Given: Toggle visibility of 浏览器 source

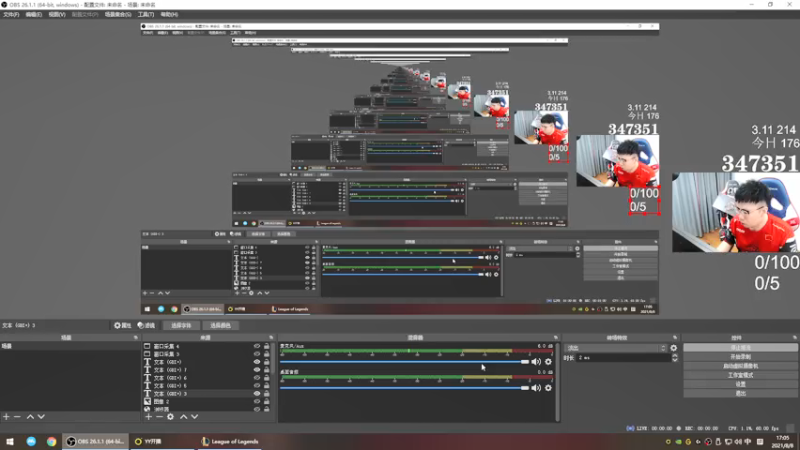Looking at the screenshot, I should pyautogui.click(x=257, y=409).
